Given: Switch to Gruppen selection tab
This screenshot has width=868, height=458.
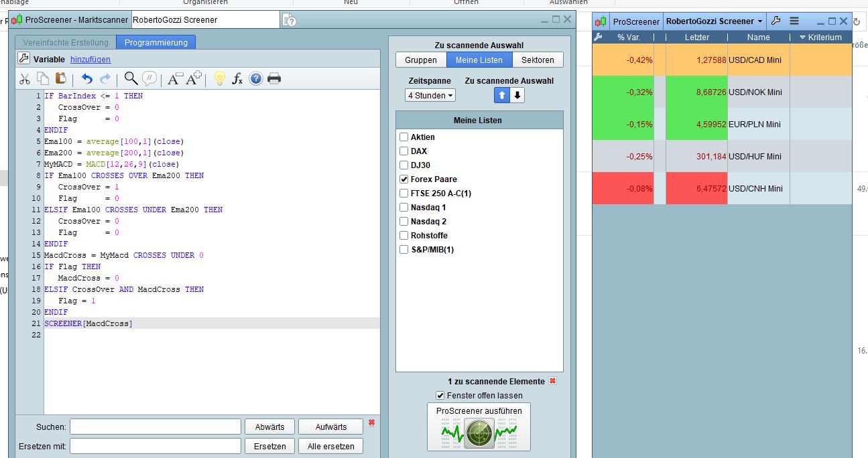Looking at the screenshot, I should click(421, 60).
